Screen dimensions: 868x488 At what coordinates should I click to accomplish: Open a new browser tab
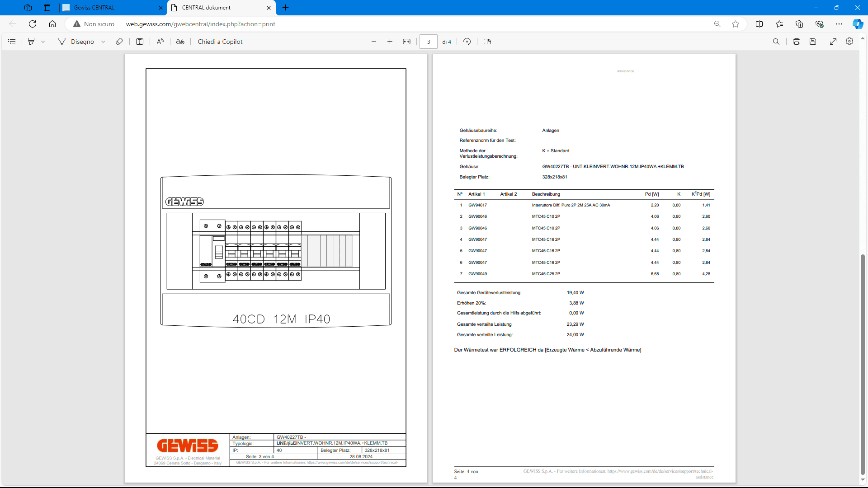(286, 8)
